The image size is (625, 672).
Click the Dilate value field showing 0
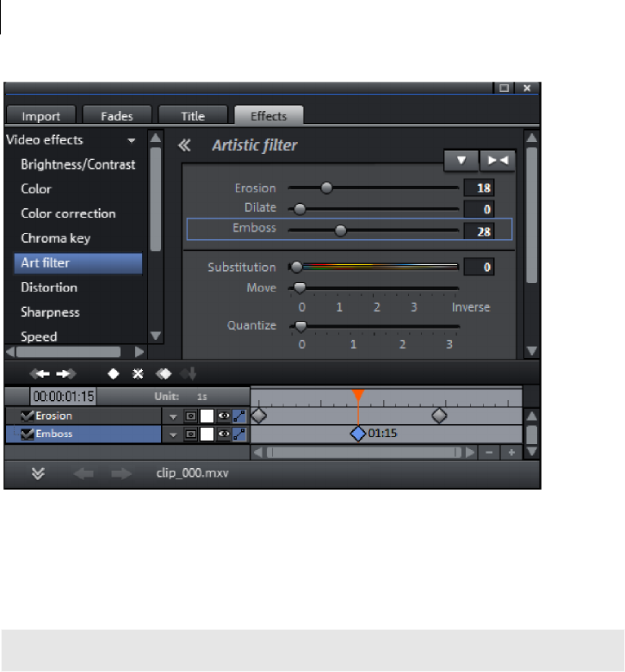pyautogui.click(x=480, y=210)
